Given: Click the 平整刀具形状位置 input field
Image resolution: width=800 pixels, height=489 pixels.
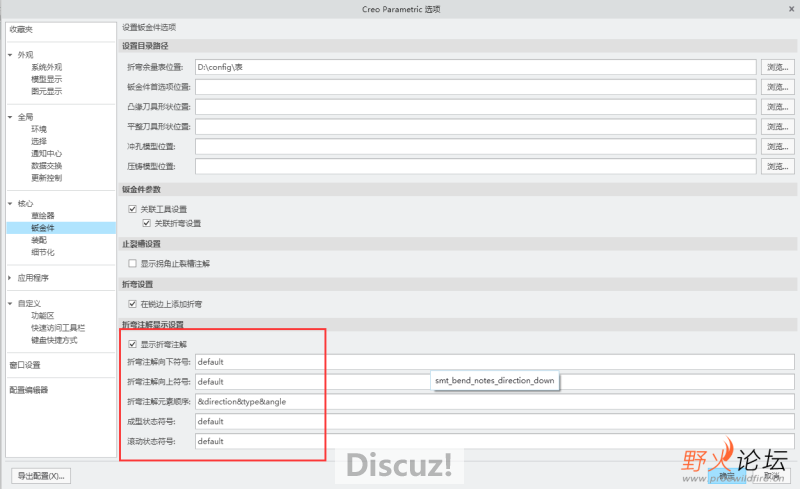Looking at the screenshot, I should [x=476, y=127].
